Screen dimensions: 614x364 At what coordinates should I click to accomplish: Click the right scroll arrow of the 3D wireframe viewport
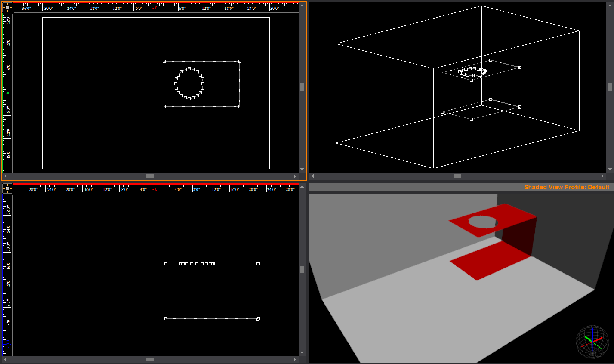tap(603, 176)
